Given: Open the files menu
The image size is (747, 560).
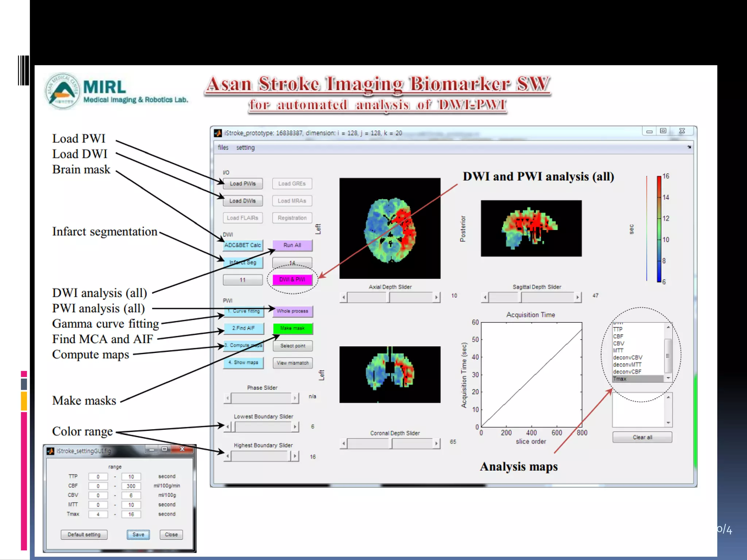Looking at the screenshot, I should point(223,147).
